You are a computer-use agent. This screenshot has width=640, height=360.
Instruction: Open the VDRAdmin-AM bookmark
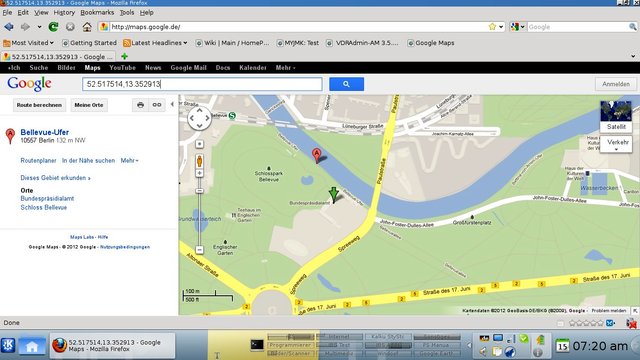(x=362, y=43)
